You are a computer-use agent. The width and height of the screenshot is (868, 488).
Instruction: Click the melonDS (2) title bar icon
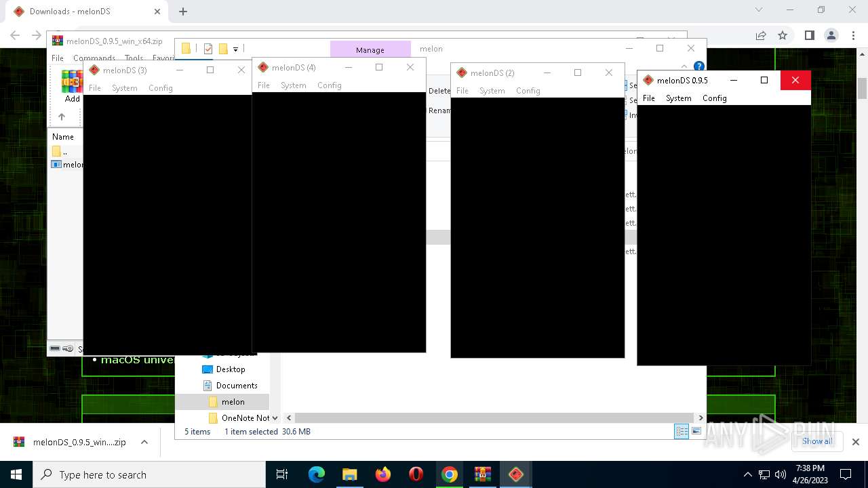[x=462, y=73]
